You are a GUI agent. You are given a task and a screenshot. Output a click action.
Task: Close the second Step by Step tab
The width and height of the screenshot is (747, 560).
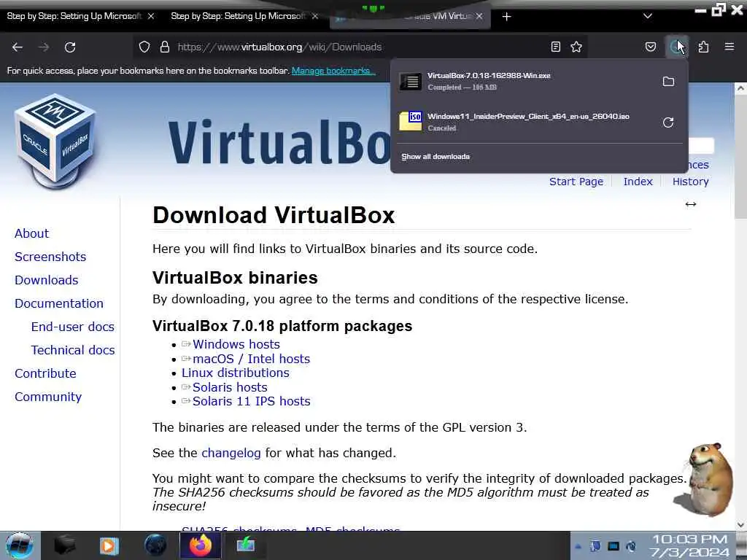315,16
